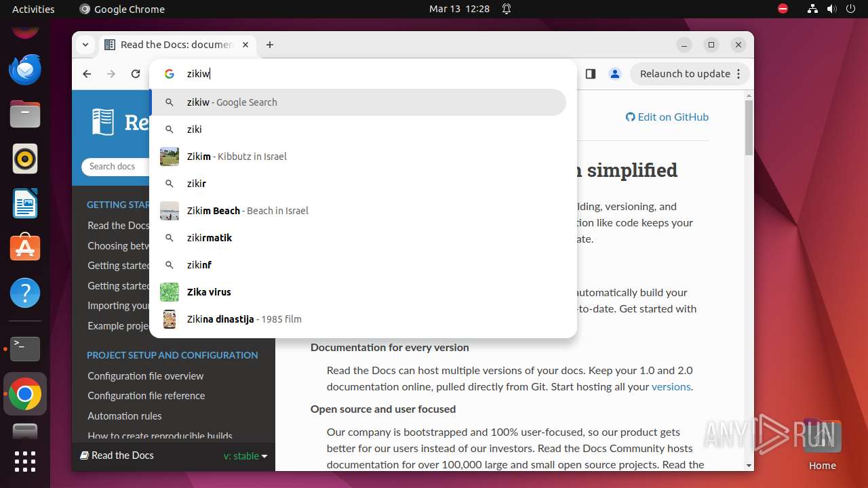This screenshot has width=868, height=488.
Task: Click the Zikim Beach thumbnail image
Action: 170,211
